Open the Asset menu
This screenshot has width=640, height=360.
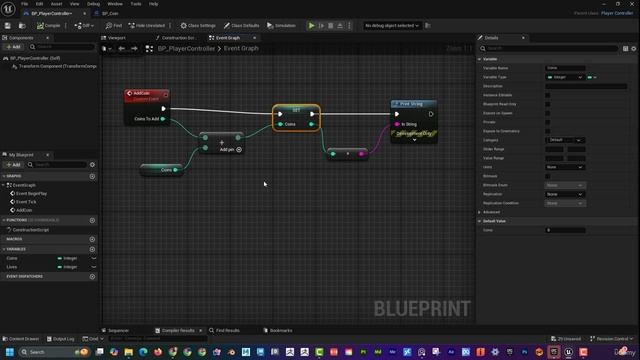(56, 4)
